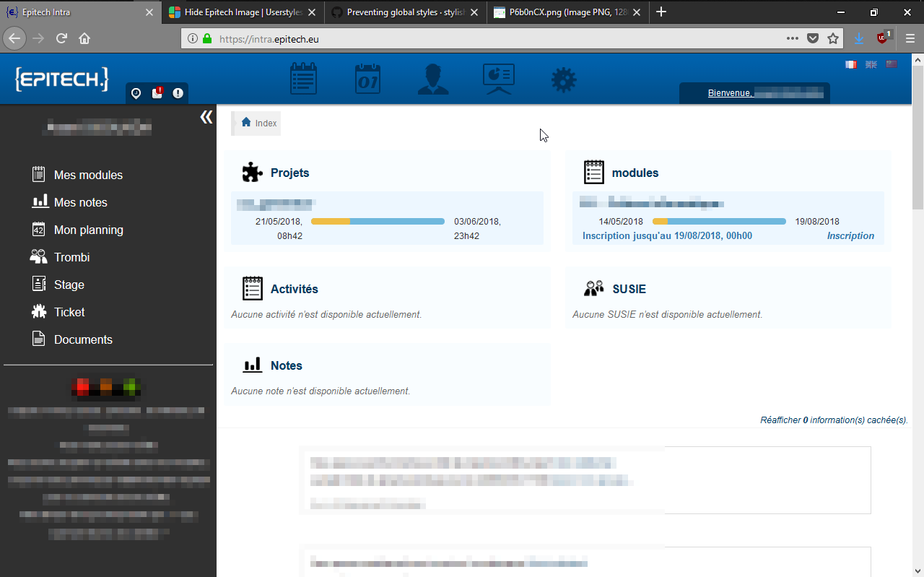Select Mes notes in the sidebar
This screenshot has height=577, width=924.
(80, 203)
